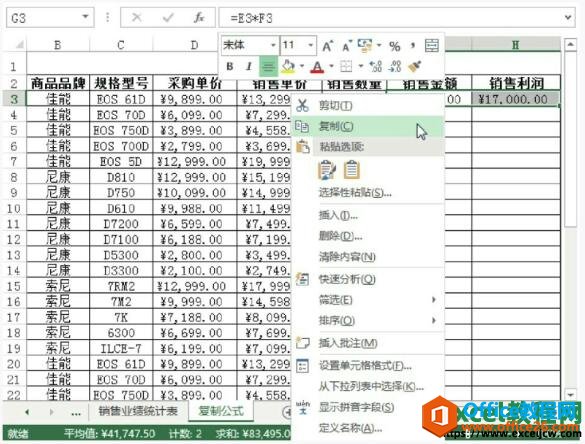Select column H header
The height and width of the screenshot is (444, 585).
click(x=516, y=45)
